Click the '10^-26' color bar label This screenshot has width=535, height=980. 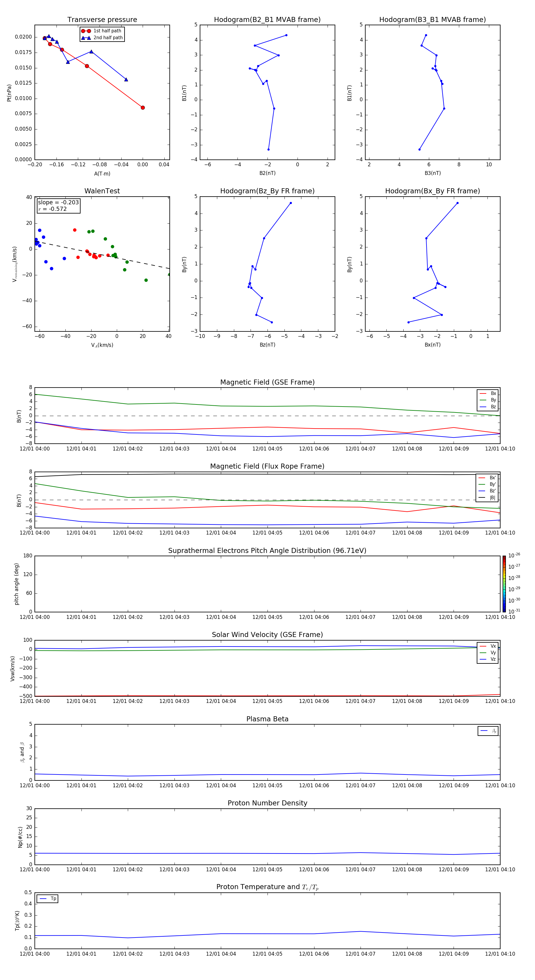pos(514,555)
